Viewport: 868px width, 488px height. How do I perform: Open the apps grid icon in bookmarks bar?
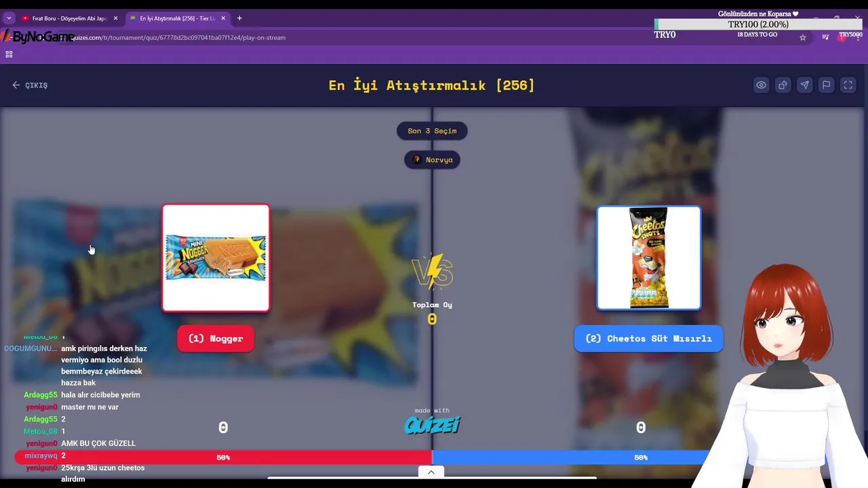[9, 54]
